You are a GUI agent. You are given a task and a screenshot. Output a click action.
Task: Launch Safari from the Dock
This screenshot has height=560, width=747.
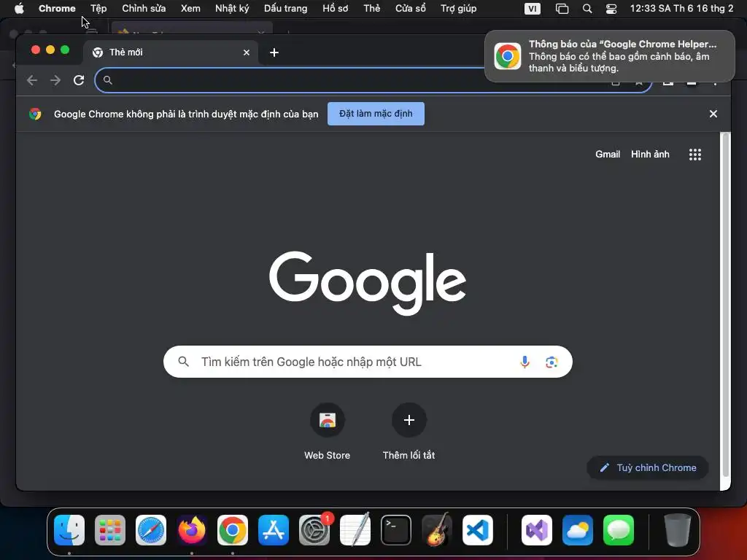tap(151, 530)
